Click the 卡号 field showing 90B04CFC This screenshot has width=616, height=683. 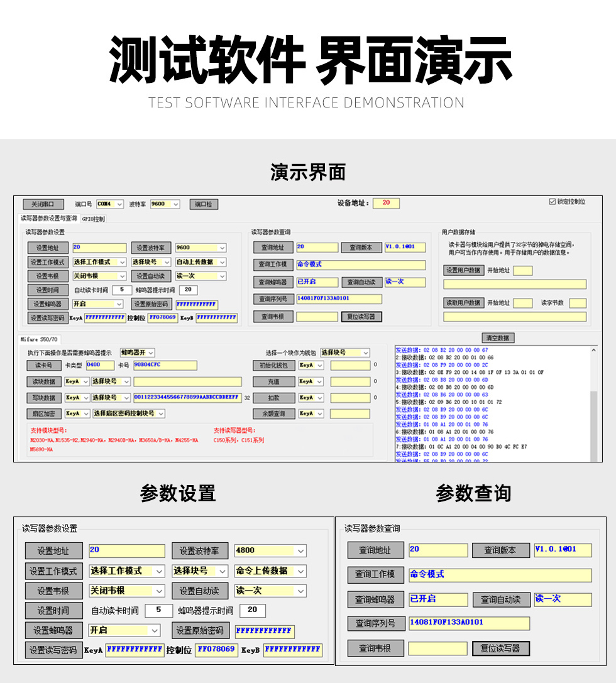pos(165,365)
